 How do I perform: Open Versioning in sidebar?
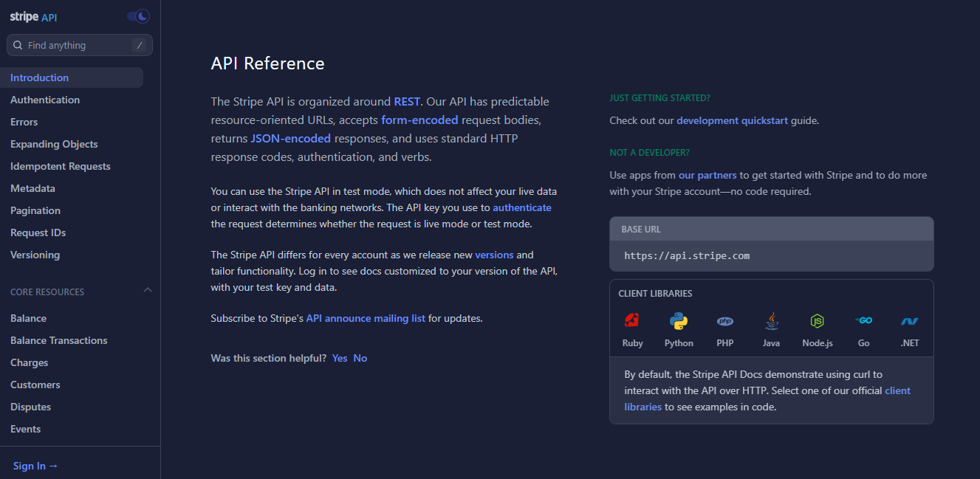pos(35,255)
